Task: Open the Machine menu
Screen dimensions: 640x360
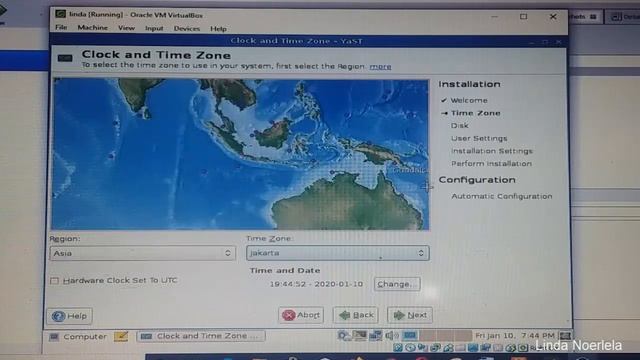Action: pyautogui.click(x=93, y=28)
